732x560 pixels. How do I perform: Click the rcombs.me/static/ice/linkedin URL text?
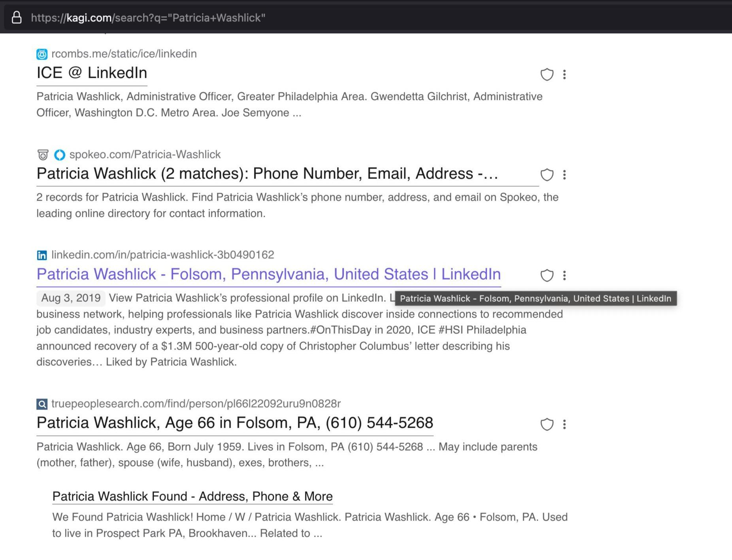pos(124,54)
